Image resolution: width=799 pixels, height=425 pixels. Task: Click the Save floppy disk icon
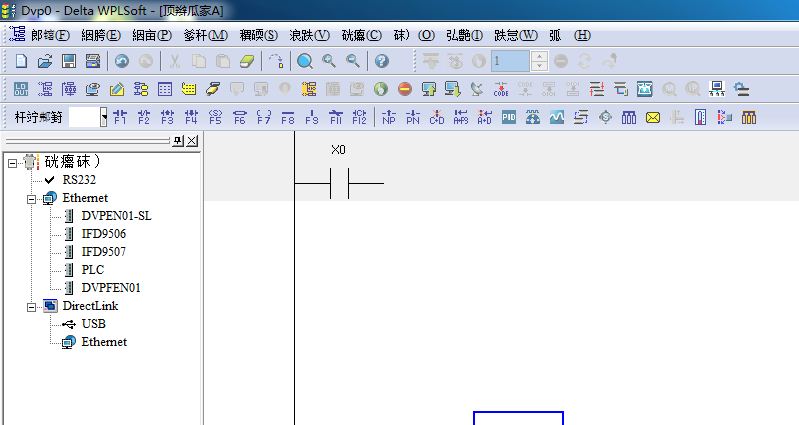point(69,62)
